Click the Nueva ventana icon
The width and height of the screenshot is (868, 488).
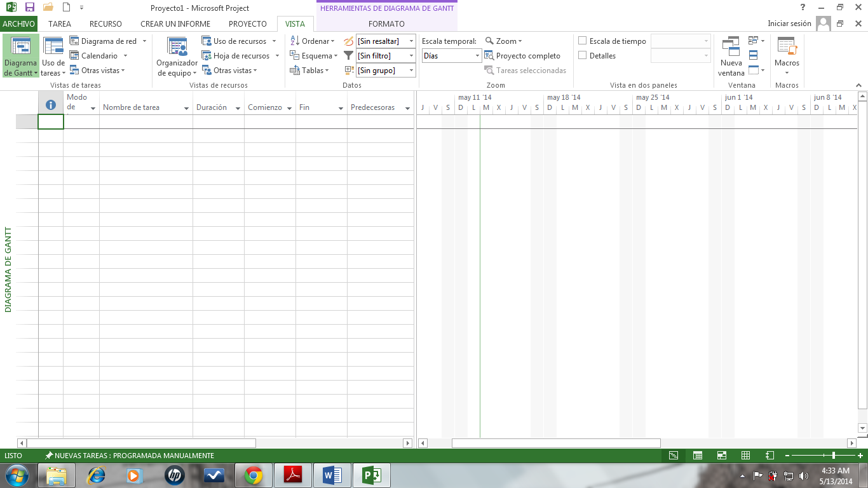pyautogui.click(x=731, y=48)
